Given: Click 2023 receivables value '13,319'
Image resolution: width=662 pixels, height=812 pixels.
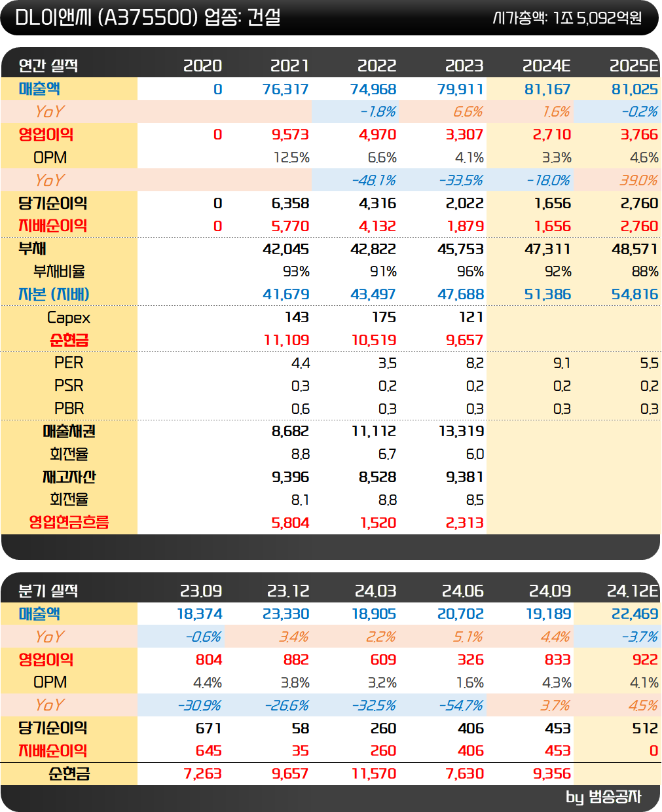Looking at the screenshot, I should 461,431.
